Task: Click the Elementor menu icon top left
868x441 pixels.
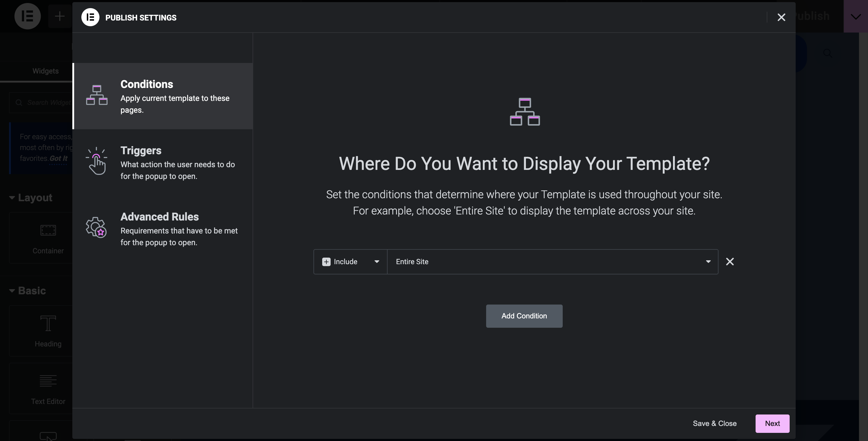Action: pos(28,16)
